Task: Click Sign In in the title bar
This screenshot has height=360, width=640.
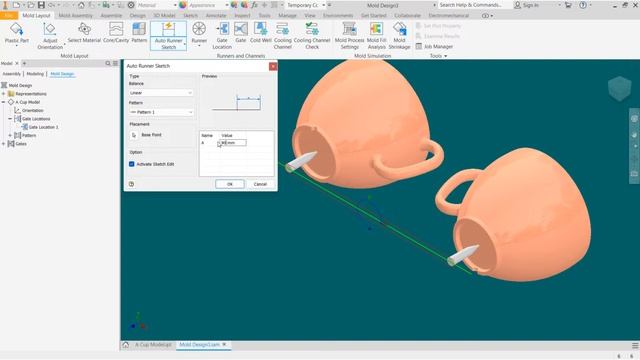Action: coord(527,5)
